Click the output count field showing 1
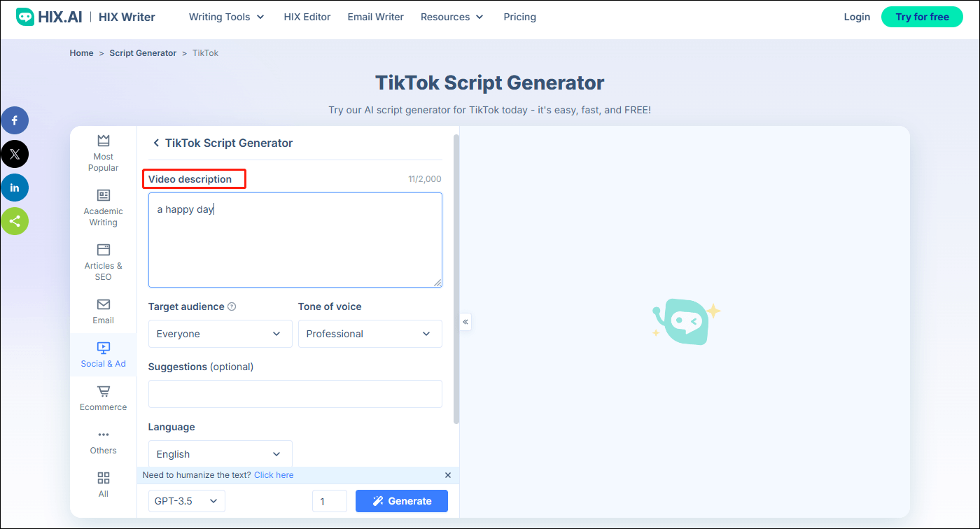Viewport: 980px width, 529px height. pyautogui.click(x=330, y=501)
